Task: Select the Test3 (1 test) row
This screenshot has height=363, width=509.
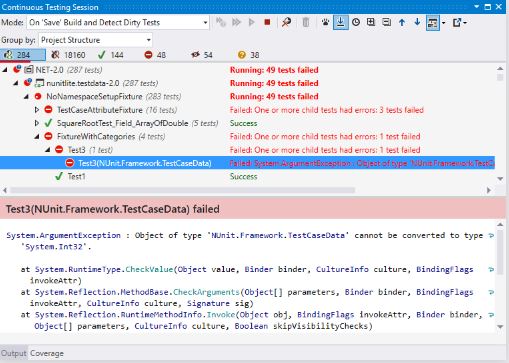Action: coord(247,150)
